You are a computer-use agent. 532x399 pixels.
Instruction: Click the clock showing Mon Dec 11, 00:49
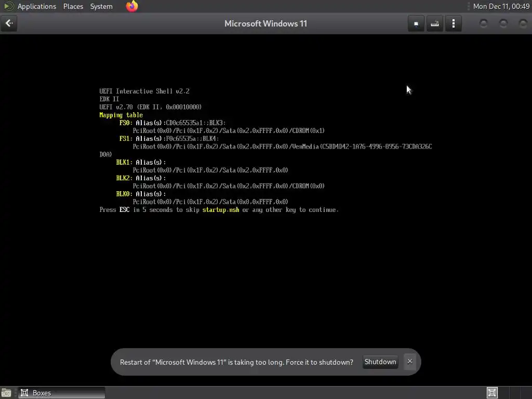[501, 6]
